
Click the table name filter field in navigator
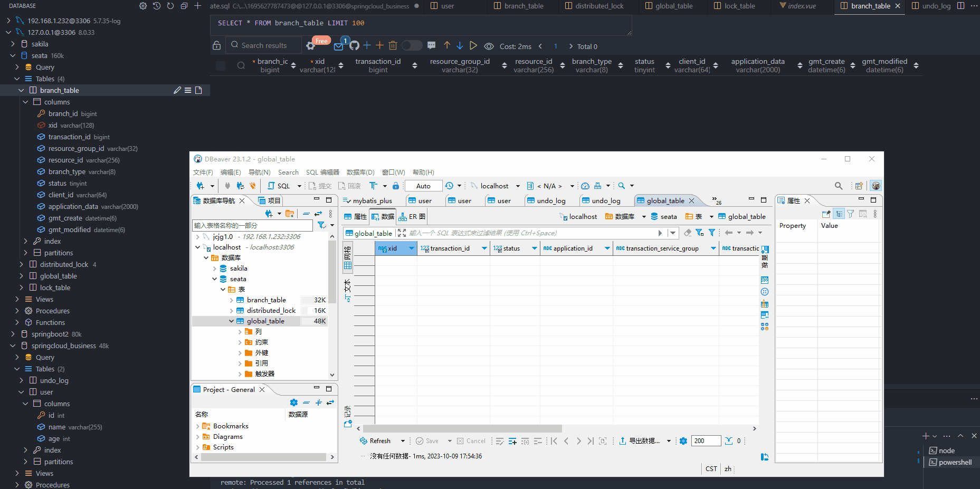253,225
